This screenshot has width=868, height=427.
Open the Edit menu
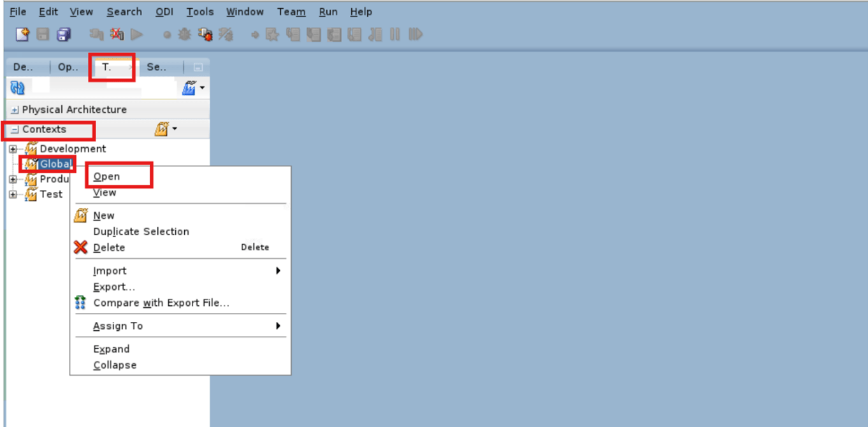pos(48,12)
